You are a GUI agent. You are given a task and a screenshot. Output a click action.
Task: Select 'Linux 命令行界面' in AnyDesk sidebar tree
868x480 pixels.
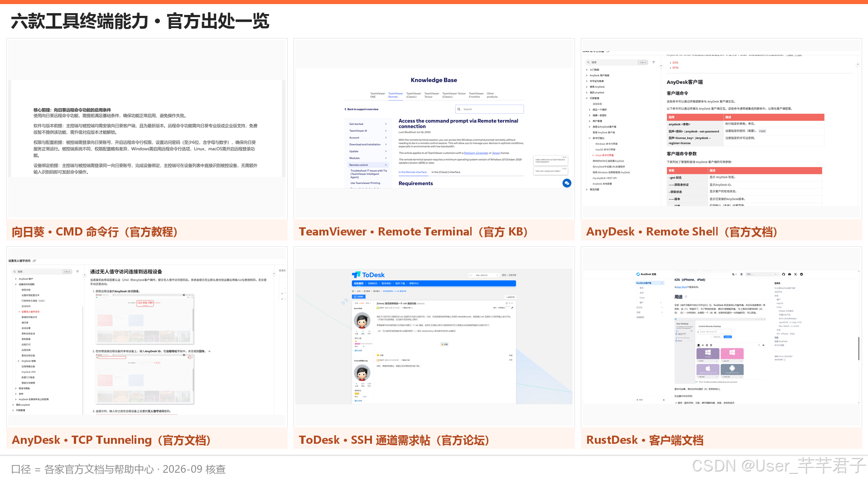(x=604, y=155)
